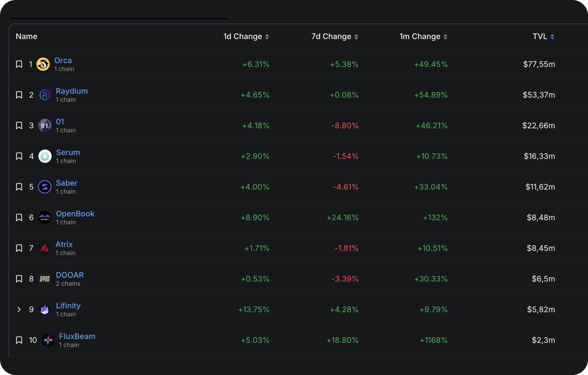Click the Name column header

coord(27,36)
